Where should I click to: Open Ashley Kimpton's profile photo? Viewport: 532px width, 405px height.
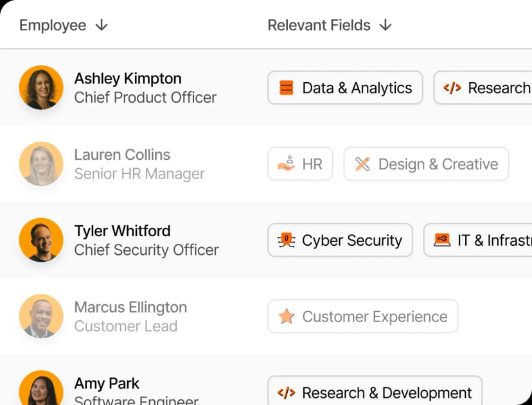click(41, 87)
